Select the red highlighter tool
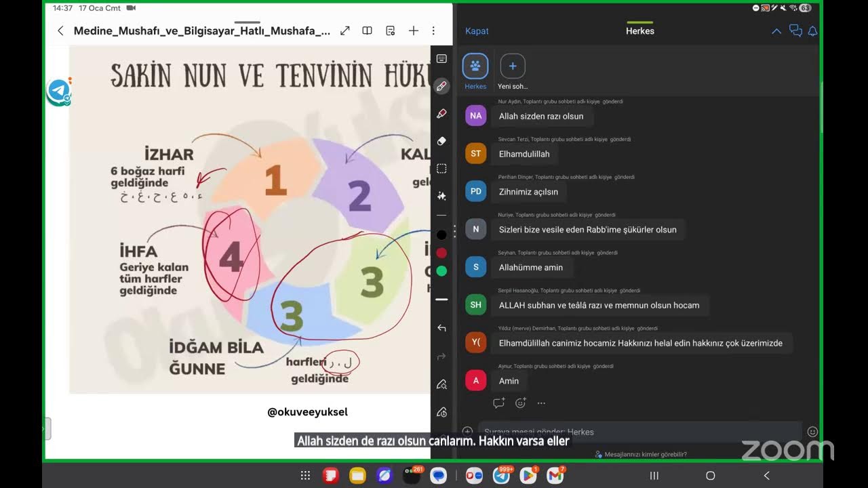Screen dimensions: 868x488 tap(441, 114)
